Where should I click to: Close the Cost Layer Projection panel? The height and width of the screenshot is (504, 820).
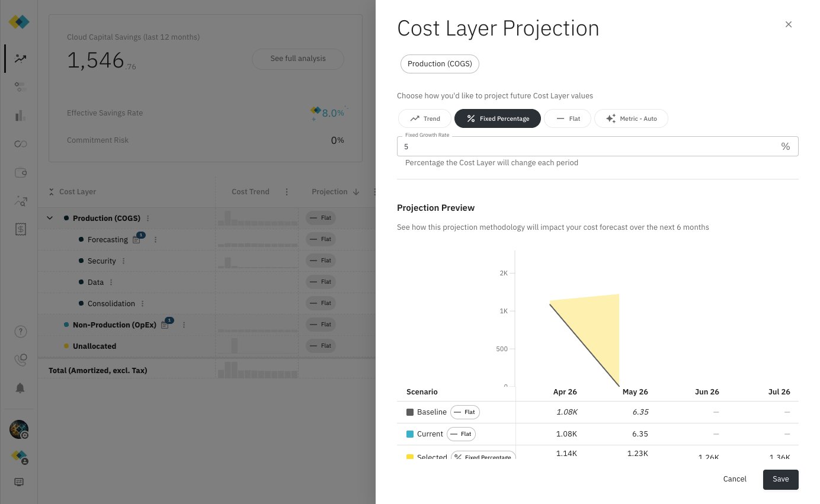point(788,24)
